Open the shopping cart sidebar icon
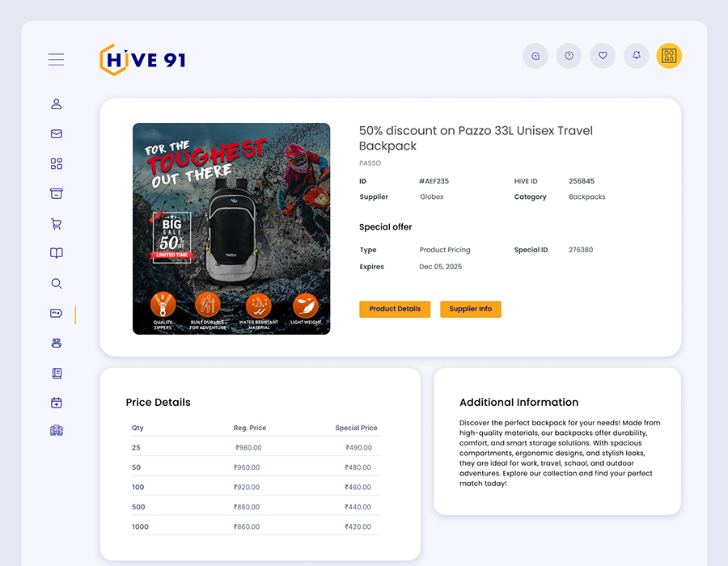Viewport: 728px width, 566px height. coord(56,224)
